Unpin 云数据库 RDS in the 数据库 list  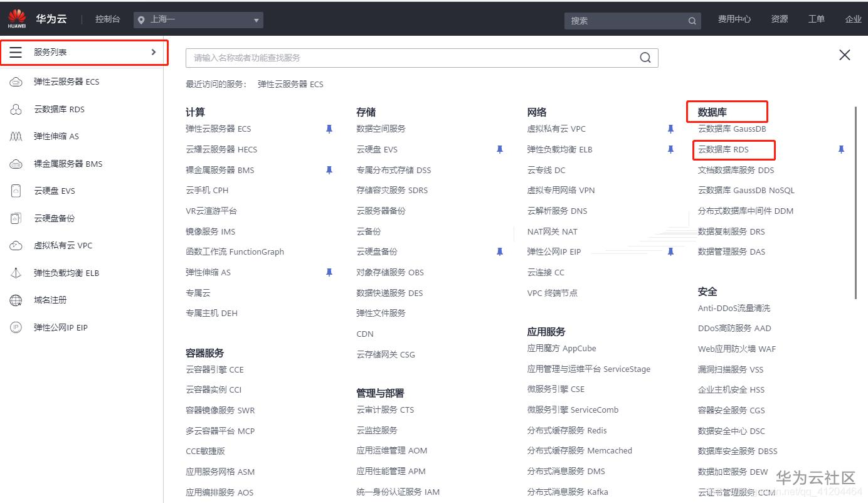(x=842, y=149)
